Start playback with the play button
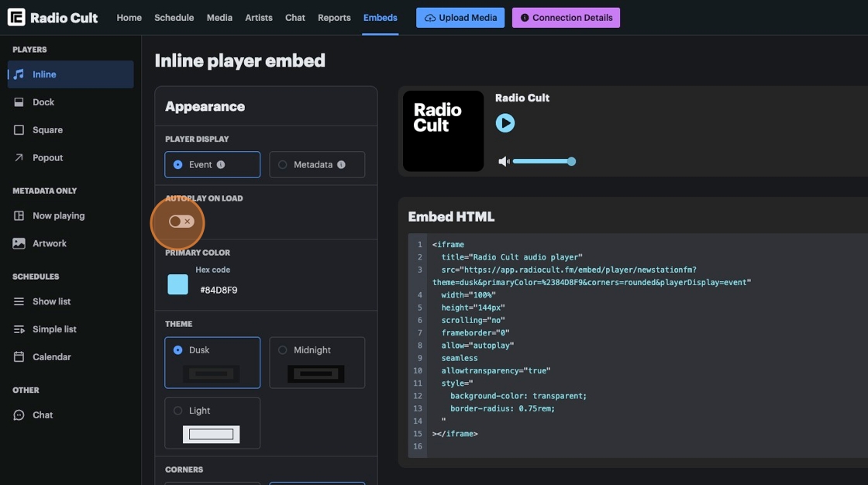The width and height of the screenshot is (868, 485). tap(505, 123)
